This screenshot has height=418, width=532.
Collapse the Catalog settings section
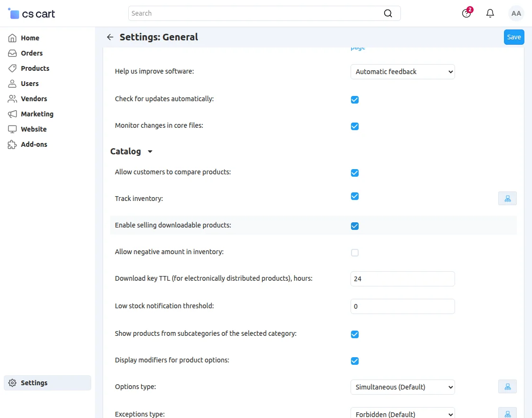point(150,152)
